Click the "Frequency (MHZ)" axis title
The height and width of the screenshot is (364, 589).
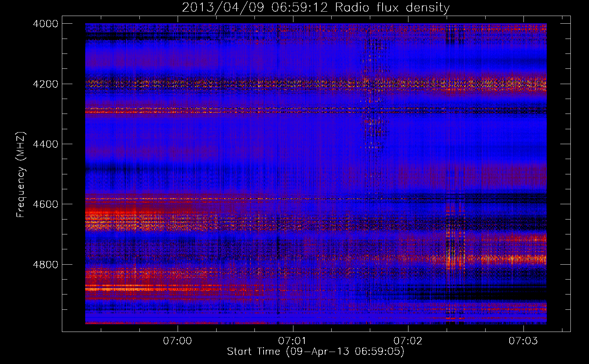tap(21, 175)
